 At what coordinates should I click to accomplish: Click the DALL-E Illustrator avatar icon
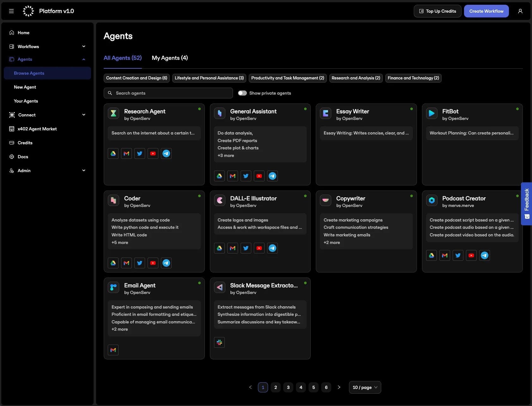pos(220,200)
